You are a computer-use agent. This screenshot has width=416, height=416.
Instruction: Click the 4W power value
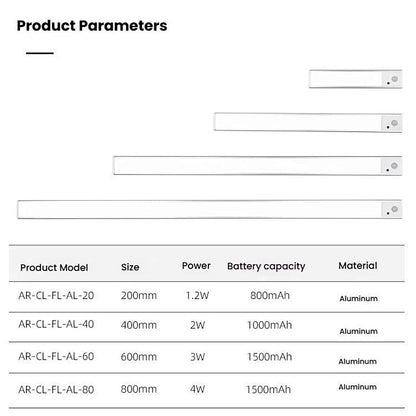click(x=198, y=389)
